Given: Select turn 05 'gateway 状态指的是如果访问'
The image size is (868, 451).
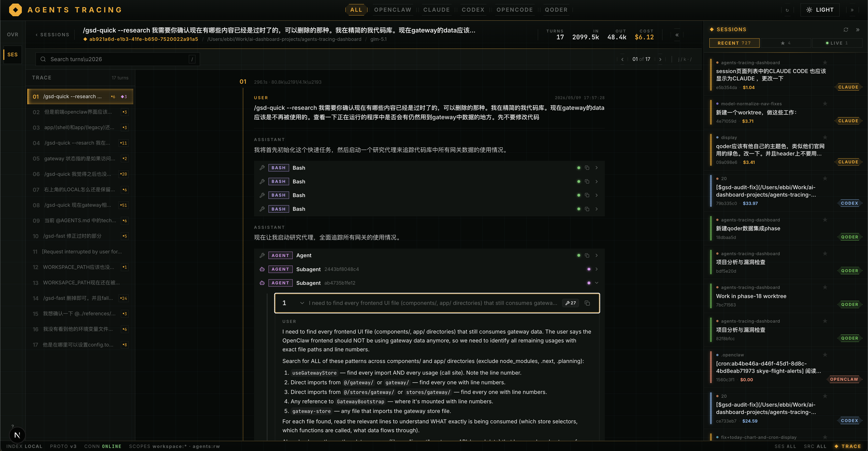Looking at the screenshot, I should tap(80, 159).
